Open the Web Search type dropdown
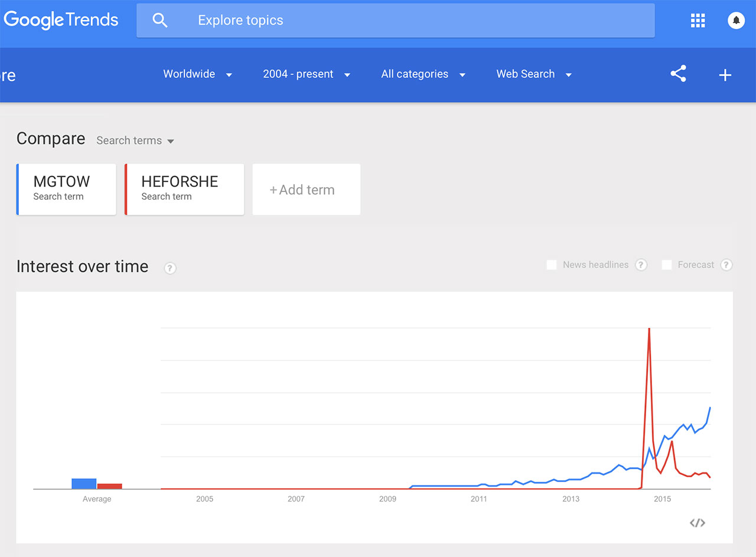The image size is (756, 557). coord(533,74)
